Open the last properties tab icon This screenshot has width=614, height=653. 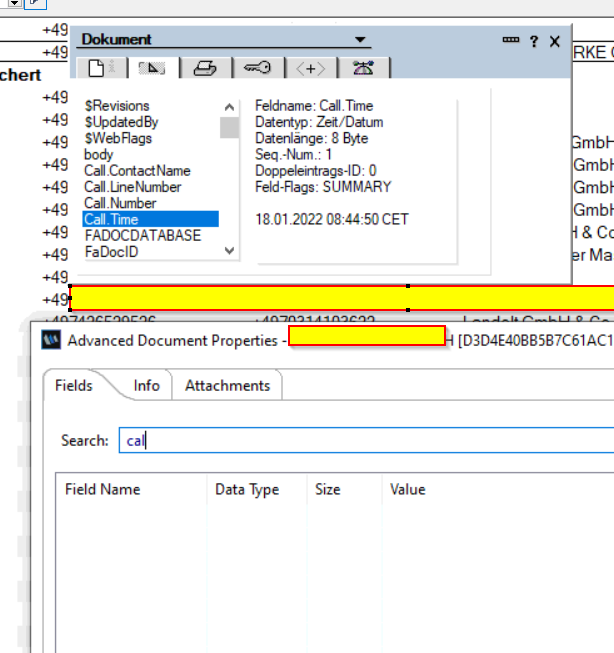[x=363, y=68]
